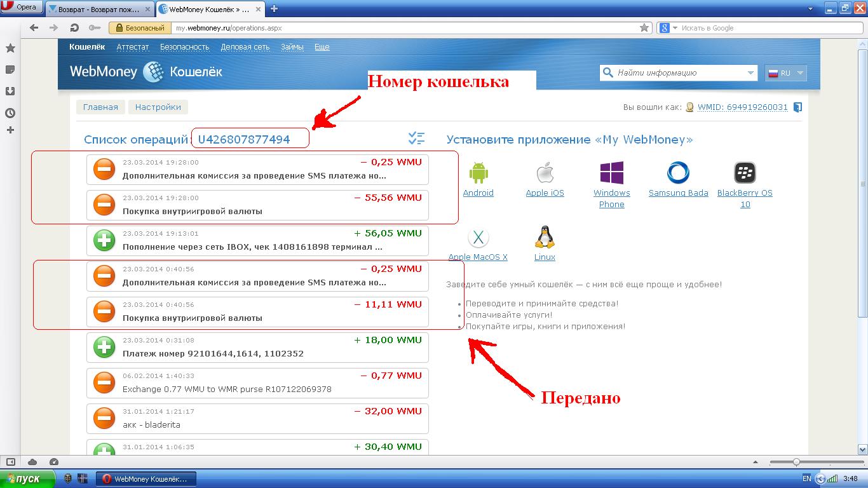Open Аттестат menu item
868x488 pixels.
pyautogui.click(x=132, y=47)
